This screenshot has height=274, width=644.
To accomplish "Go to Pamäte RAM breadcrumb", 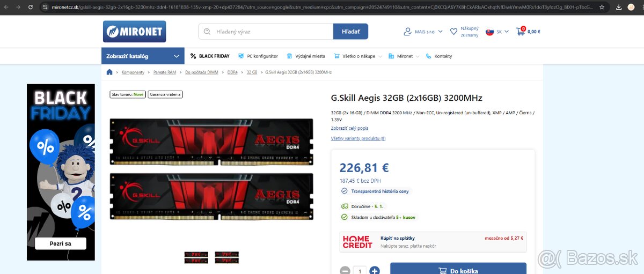I will click(165, 72).
